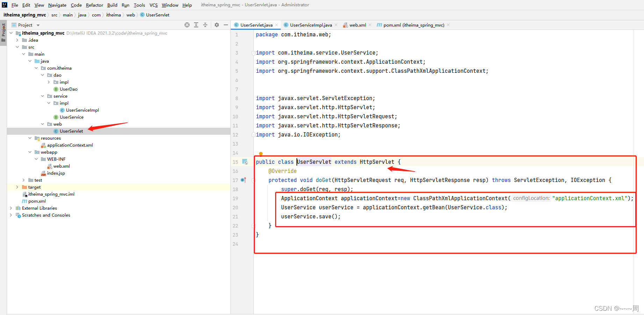
Task: Click the import fold marker on line 3
Action: coord(253,53)
